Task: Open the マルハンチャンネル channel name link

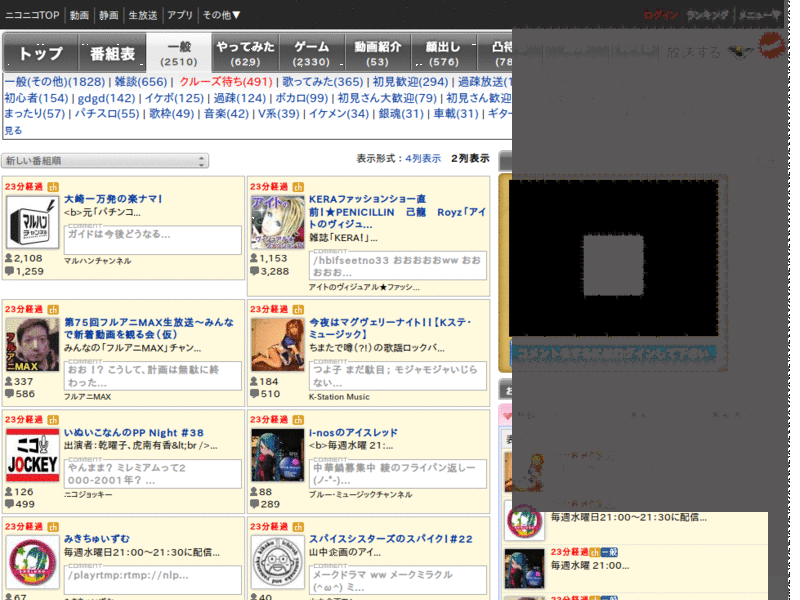Action: tap(97, 261)
